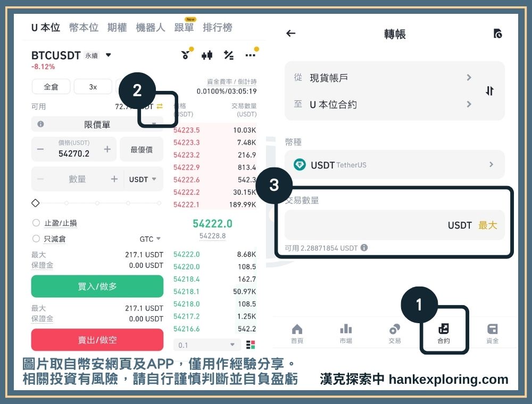Open the USDT quantity unit dropdown
Image resolution: width=532 pixels, height=404 pixels.
point(143,179)
